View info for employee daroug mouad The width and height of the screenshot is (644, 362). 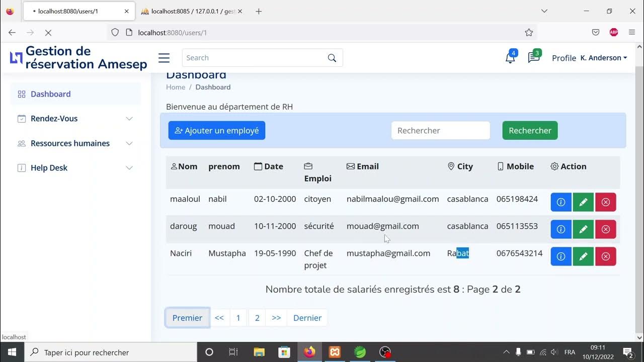point(561,229)
